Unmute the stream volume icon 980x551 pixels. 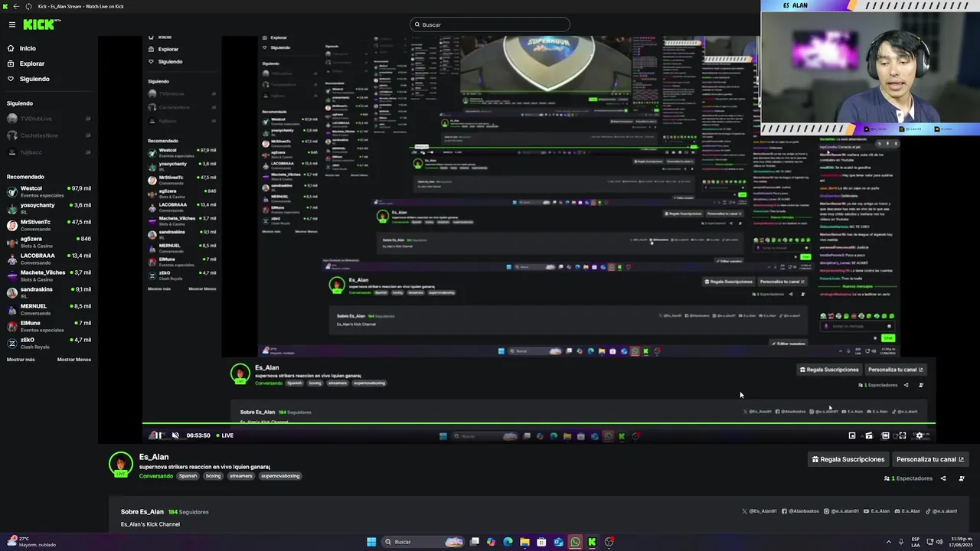tap(175, 435)
